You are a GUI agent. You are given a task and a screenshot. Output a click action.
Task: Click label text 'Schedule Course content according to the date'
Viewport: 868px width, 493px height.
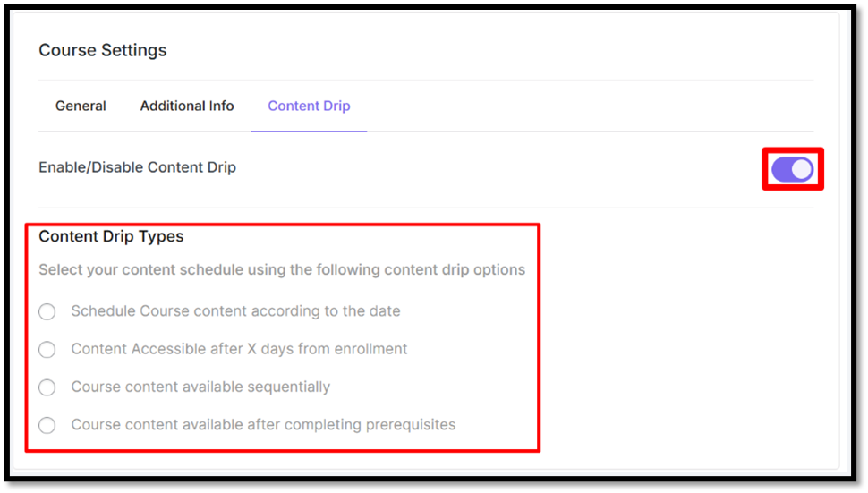pyautogui.click(x=235, y=311)
